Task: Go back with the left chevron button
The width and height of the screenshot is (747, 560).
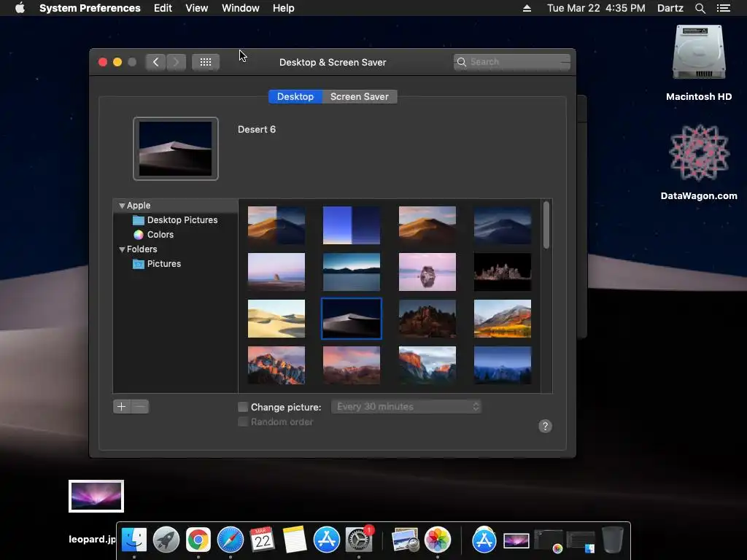Action: (155, 62)
